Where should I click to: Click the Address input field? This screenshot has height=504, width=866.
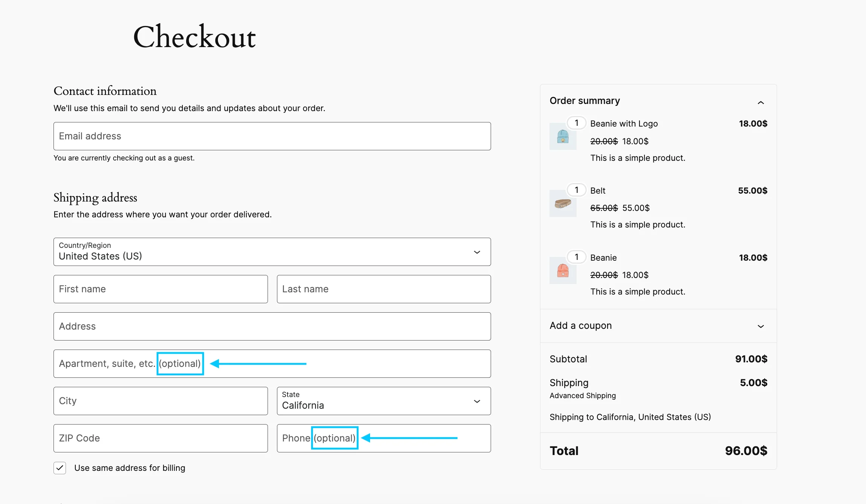click(272, 326)
